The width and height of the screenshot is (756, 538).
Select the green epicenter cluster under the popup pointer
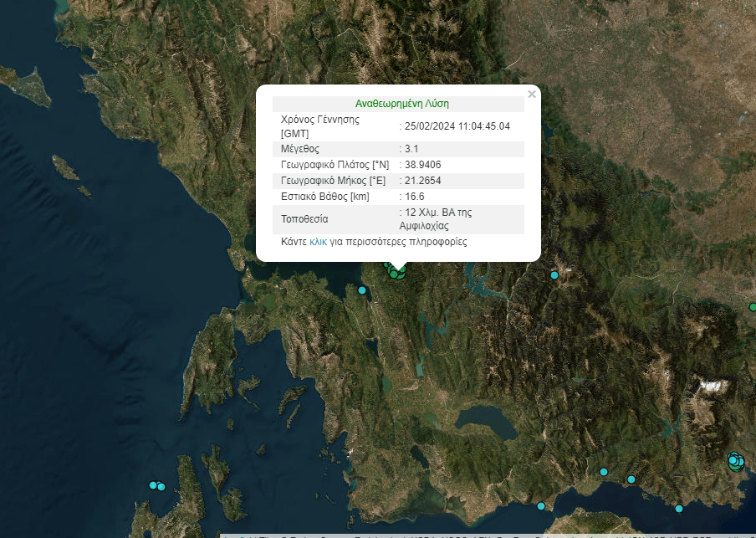click(396, 271)
